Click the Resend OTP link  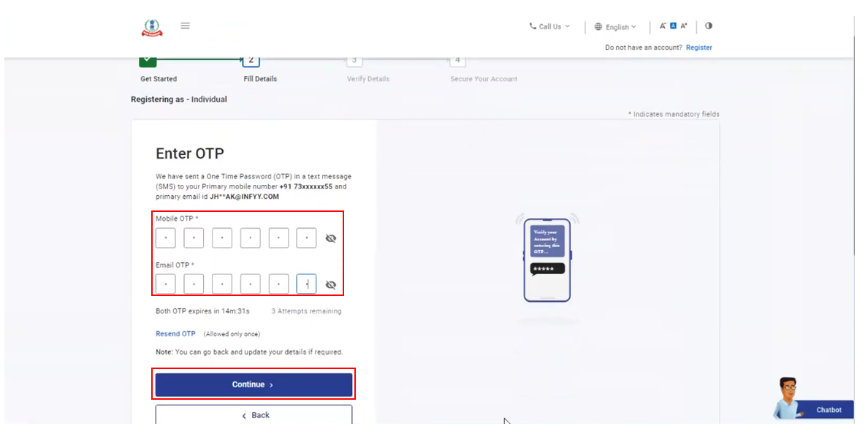175,334
